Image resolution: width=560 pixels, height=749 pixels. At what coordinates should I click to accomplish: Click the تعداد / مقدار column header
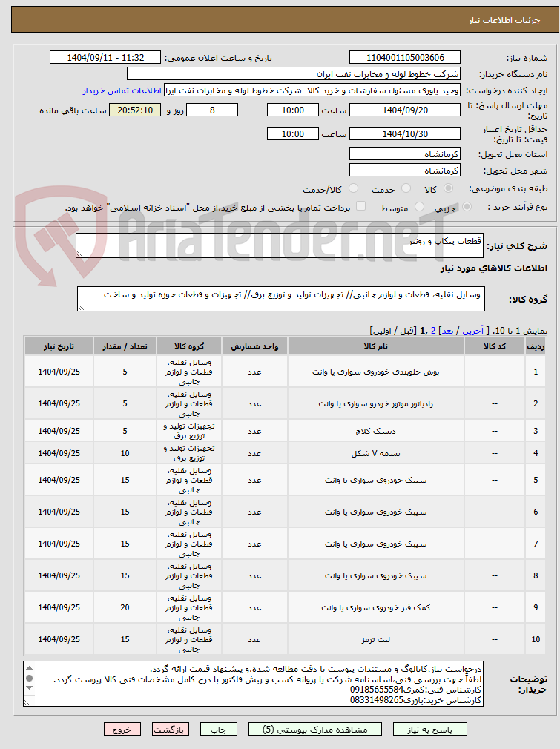point(125,346)
